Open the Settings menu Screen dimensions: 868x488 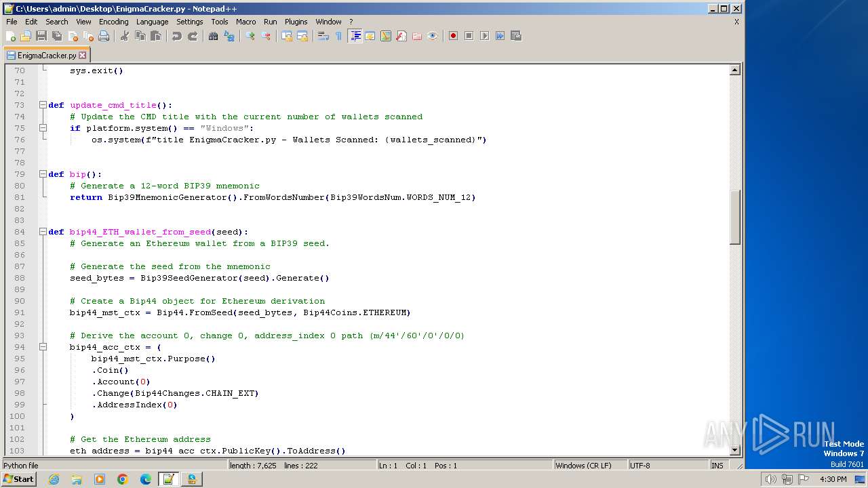coord(190,22)
